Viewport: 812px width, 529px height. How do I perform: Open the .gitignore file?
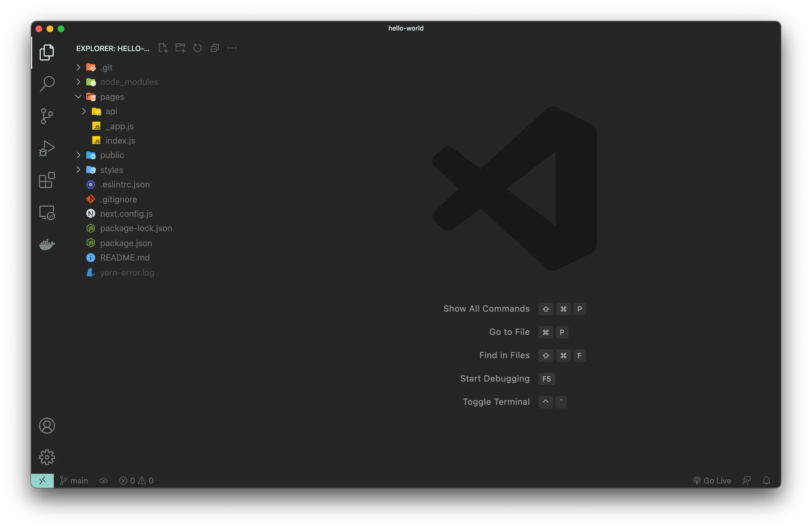[x=118, y=199]
